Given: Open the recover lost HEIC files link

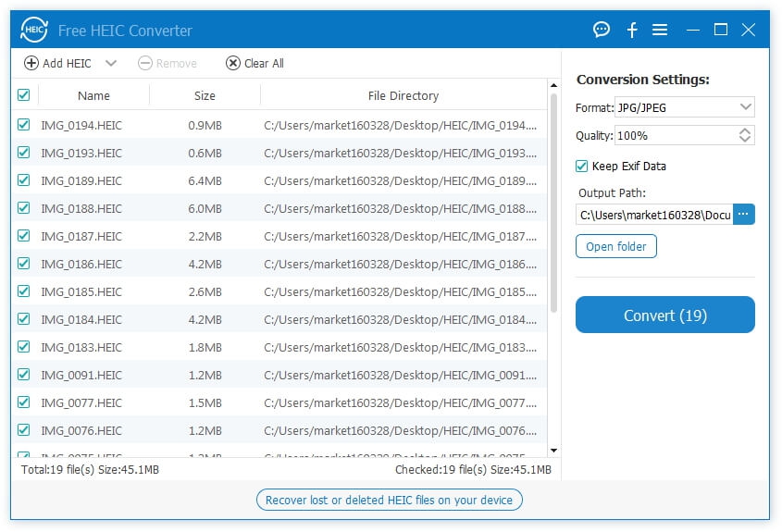Looking at the screenshot, I should [x=390, y=500].
